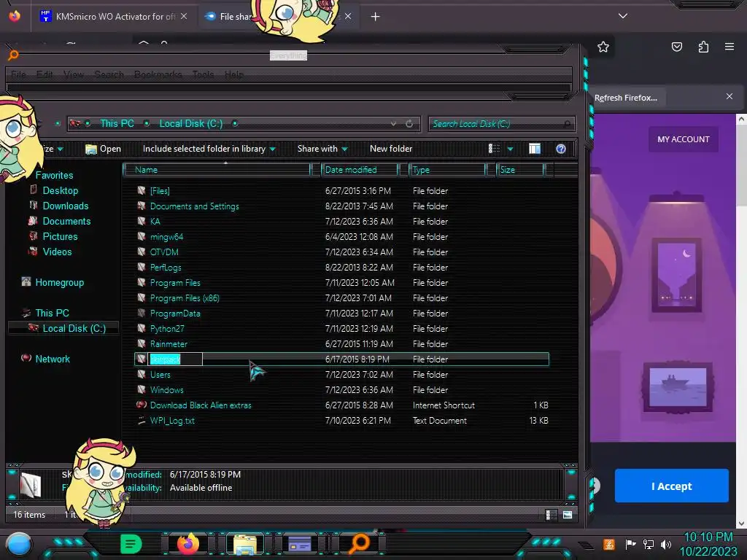Select Documents in the navigation pane
747x560 pixels.
(x=66, y=221)
